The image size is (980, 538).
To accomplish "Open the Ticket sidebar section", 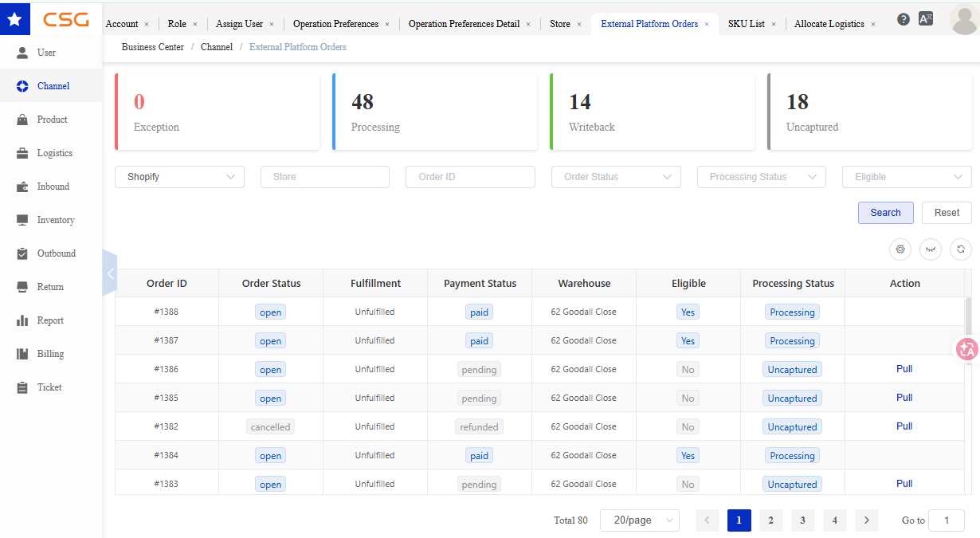I will coord(51,387).
